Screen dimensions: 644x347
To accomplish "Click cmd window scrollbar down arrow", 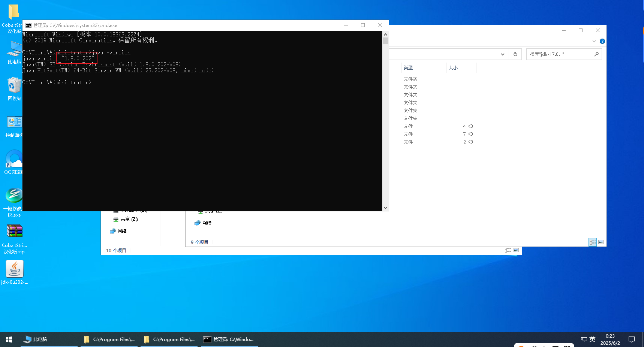I will 385,208.
